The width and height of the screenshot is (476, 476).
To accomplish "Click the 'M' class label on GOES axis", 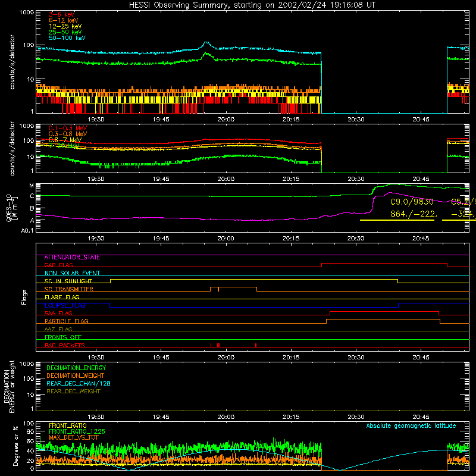I will (x=32, y=186).
